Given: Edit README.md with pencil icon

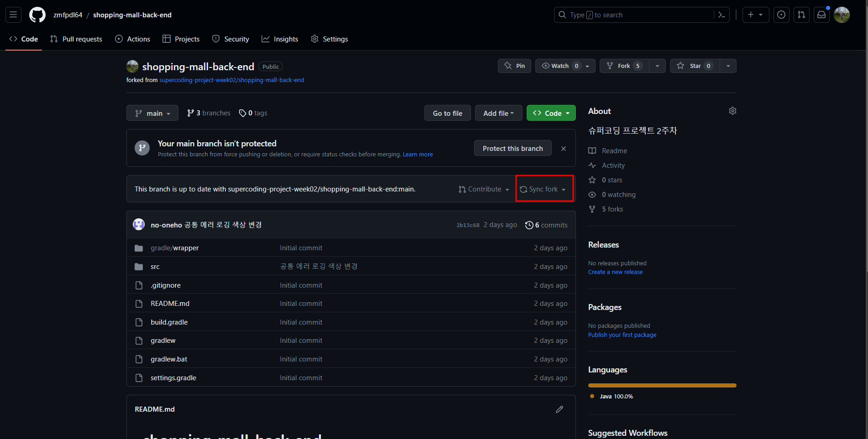Looking at the screenshot, I should (559, 409).
